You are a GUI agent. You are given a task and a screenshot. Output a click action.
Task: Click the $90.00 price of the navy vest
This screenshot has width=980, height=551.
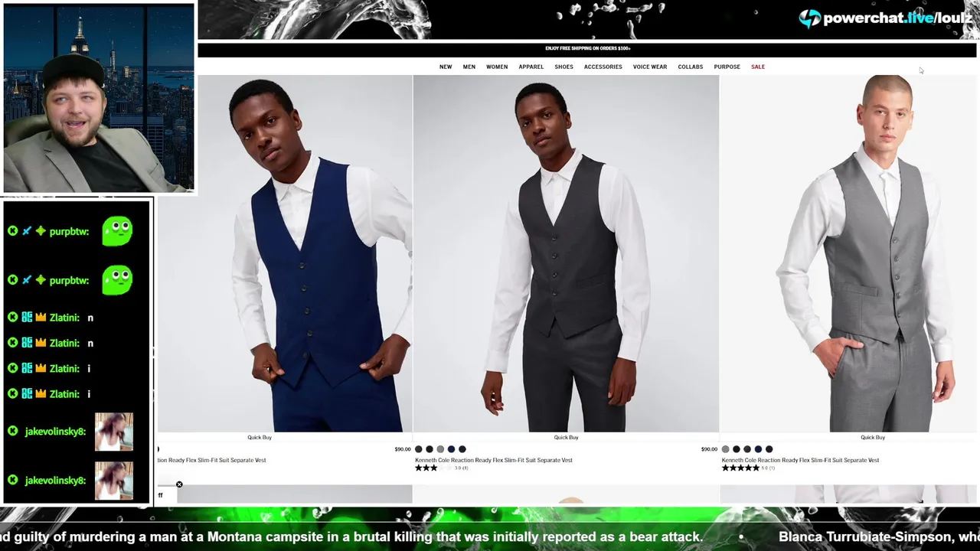(403, 449)
